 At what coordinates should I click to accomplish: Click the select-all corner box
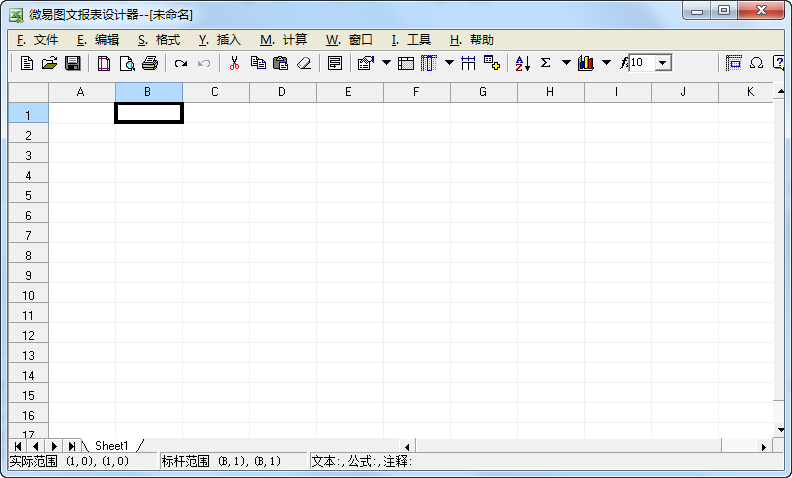tap(28, 92)
